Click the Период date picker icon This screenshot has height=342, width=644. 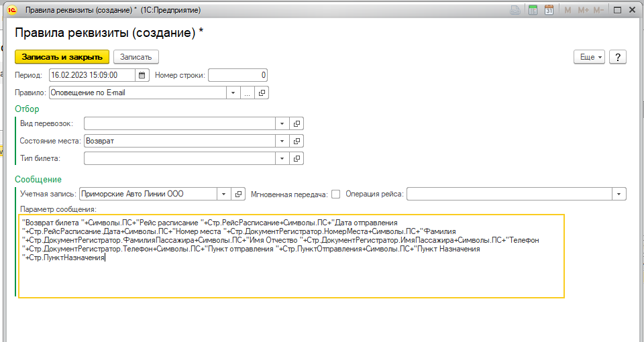click(x=142, y=75)
